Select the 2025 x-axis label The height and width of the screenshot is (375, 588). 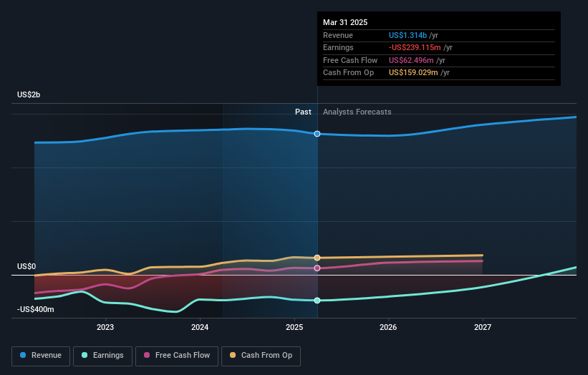tap(294, 327)
